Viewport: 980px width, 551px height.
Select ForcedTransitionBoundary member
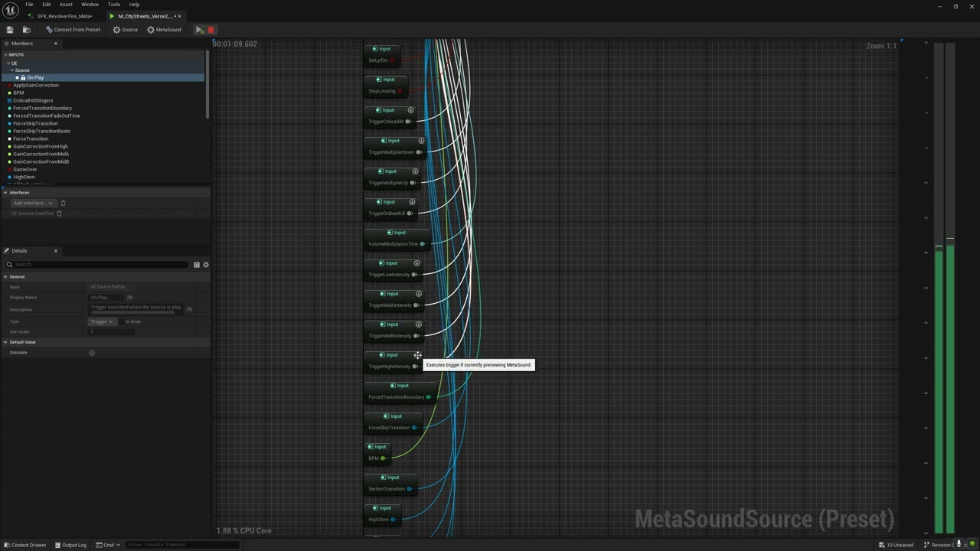tap(42, 108)
